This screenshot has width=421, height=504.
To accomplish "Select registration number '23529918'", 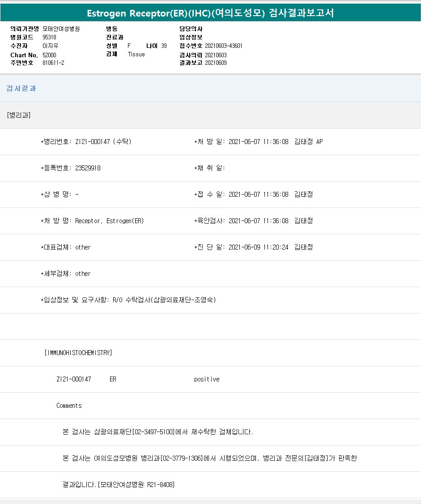I will coord(88,168).
